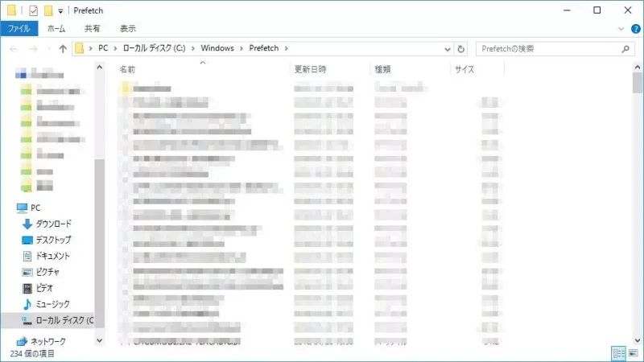The width and height of the screenshot is (644, 362).
Task: Click file list scroll up arrow
Action: [x=637, y=67]
